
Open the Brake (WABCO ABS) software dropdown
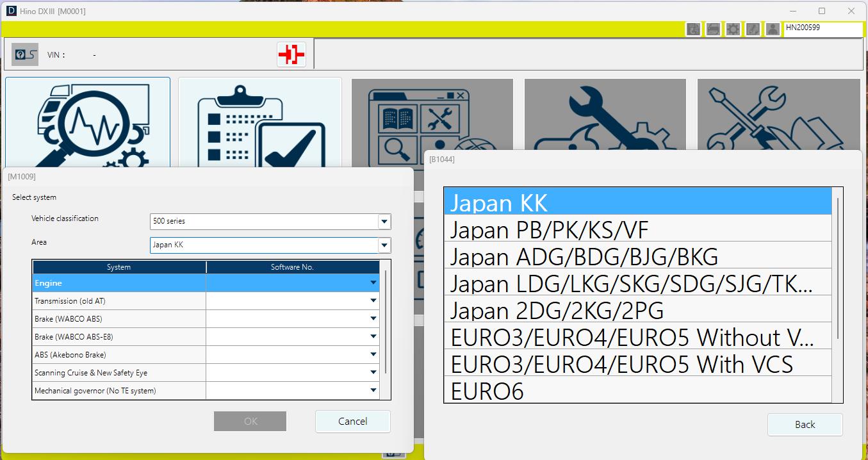373,318
